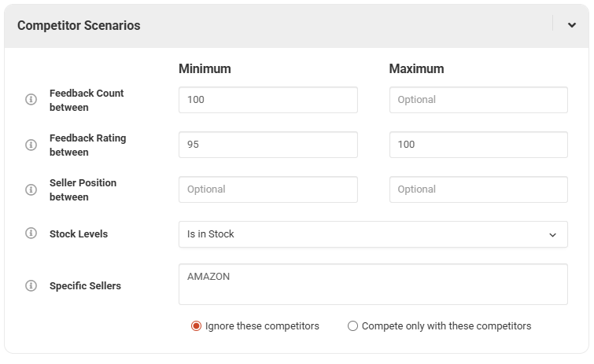Click the Ignore these competitors label

(262, 325)
